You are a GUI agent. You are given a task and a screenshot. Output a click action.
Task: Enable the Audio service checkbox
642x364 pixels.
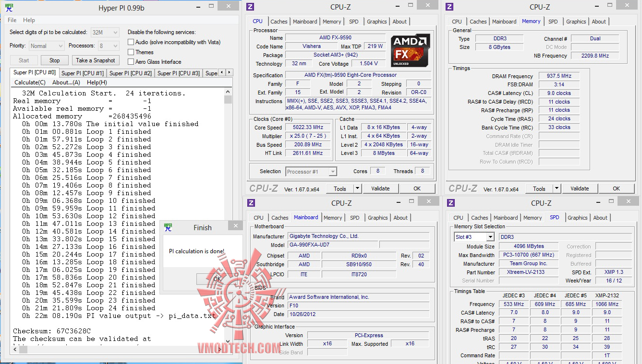tap(131, 42)
